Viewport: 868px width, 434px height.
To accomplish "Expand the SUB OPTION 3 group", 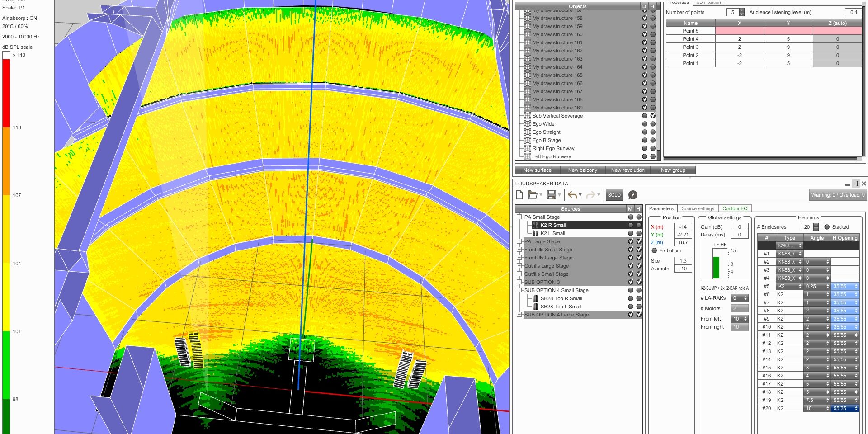I will pos(519,282).
